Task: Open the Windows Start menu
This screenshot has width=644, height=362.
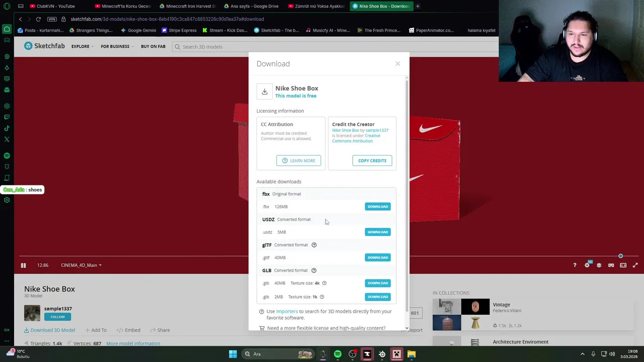Action: click(232, 354)
